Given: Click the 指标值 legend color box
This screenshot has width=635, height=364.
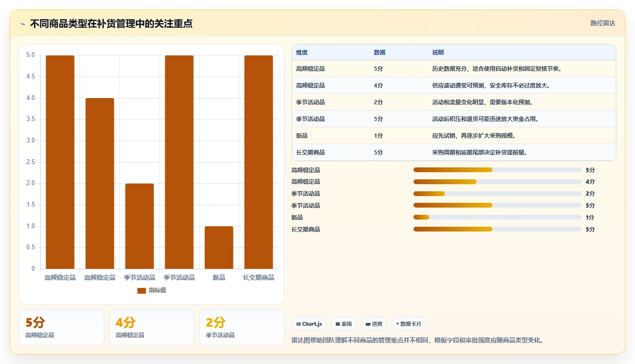Looking at the screenshot, I should tap(141, 290).
